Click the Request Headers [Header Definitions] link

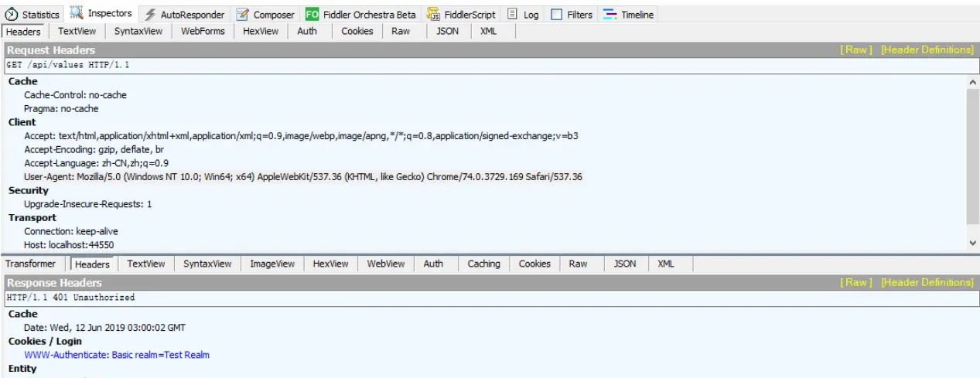[x=928, y=49]
